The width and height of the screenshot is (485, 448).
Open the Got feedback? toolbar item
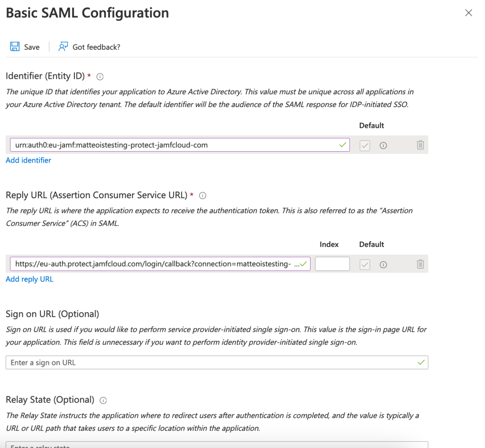96,47
